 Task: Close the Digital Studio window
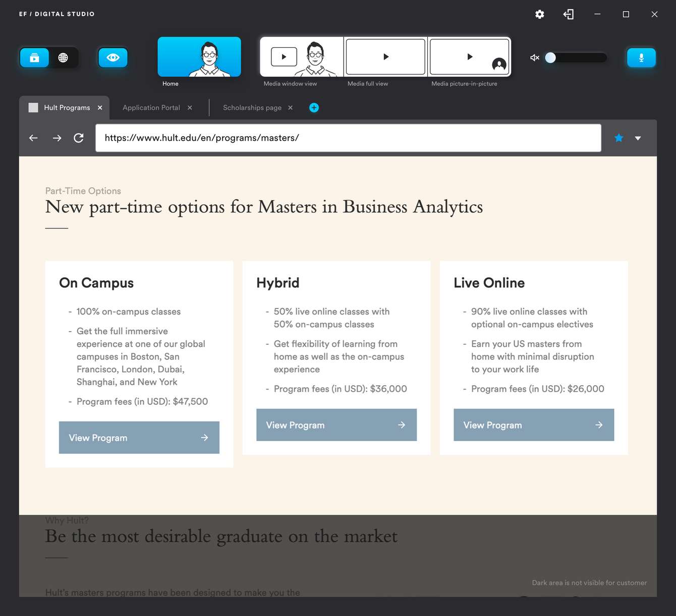pyautogui.click(x=654, y=14)
